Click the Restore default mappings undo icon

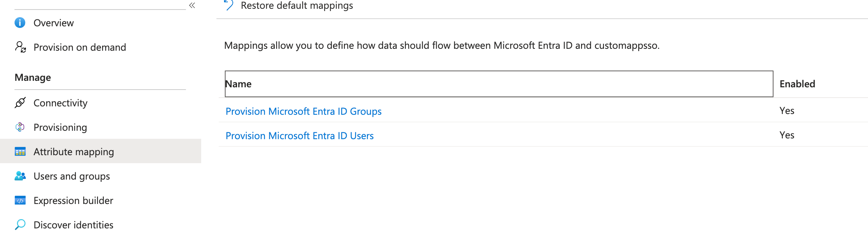point(229,5)
